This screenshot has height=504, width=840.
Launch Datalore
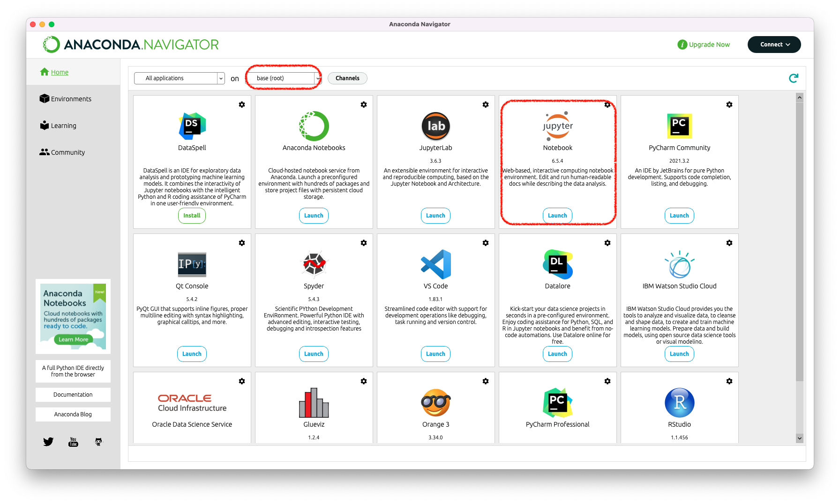pyautogui.click(x=558, y=354)
